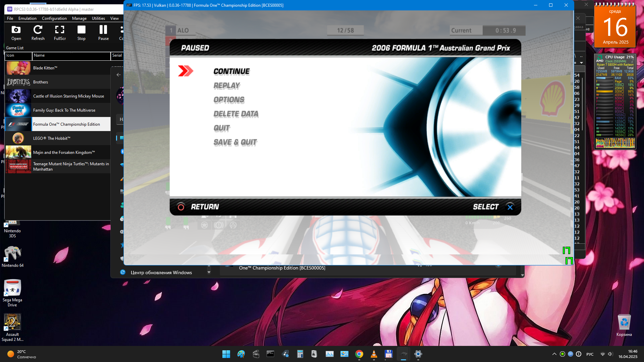Switch РУС keyboard language indicator
This screenshot has height=362, width=644.
coord(590,354)
